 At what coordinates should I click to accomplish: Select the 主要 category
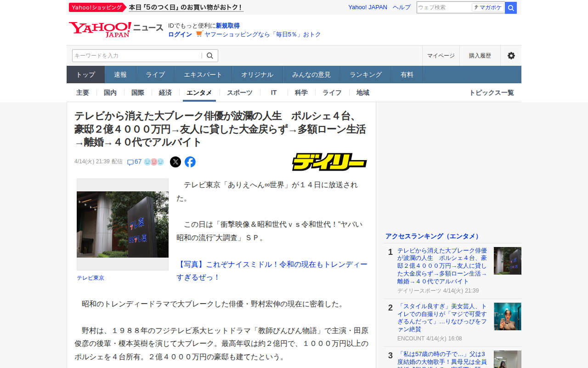pos(83,92)
